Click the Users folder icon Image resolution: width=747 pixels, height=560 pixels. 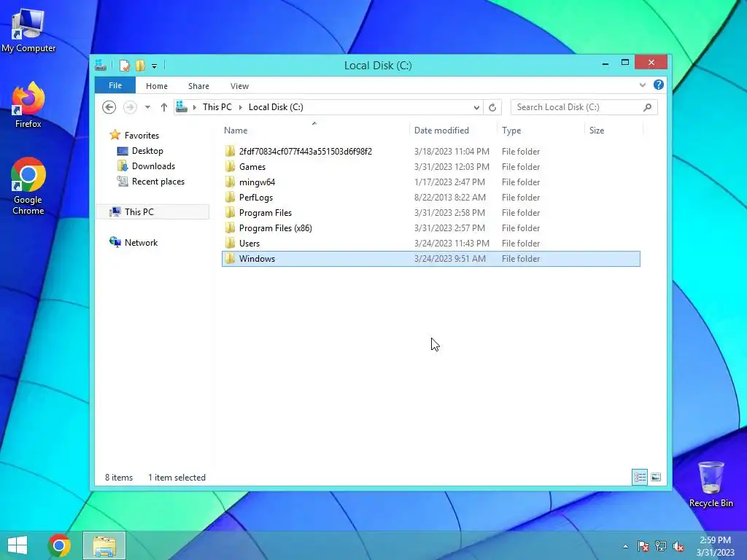point(230,243)
